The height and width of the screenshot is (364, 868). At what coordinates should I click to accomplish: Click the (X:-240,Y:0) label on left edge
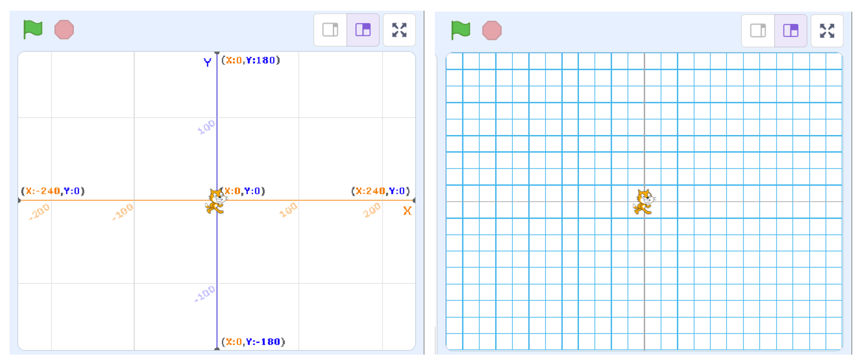click(x=53, y=191)
